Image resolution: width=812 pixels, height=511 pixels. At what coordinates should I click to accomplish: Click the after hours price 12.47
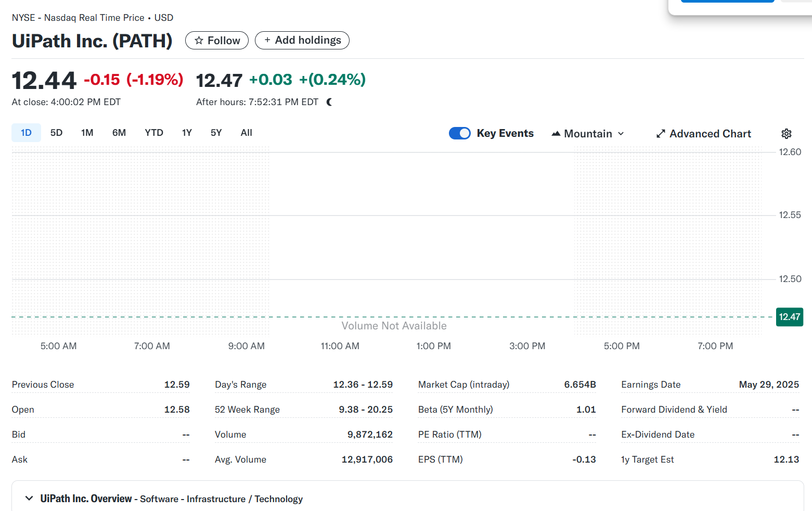pyautogui.click(x=219, y=81)
